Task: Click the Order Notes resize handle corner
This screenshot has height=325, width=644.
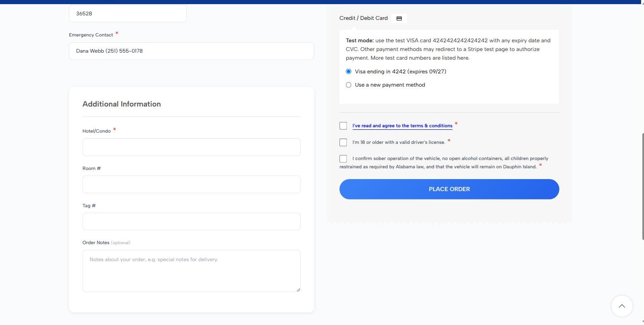Action: [x=298, y=289]
